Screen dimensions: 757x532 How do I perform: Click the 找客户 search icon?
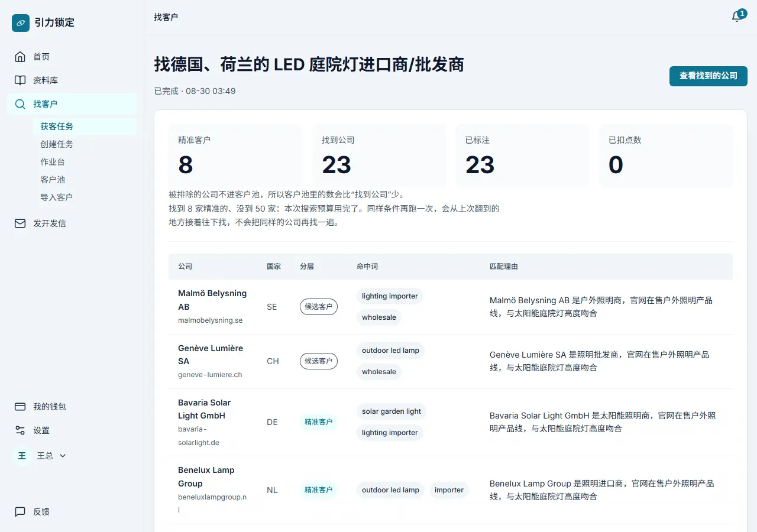[20, 104]
